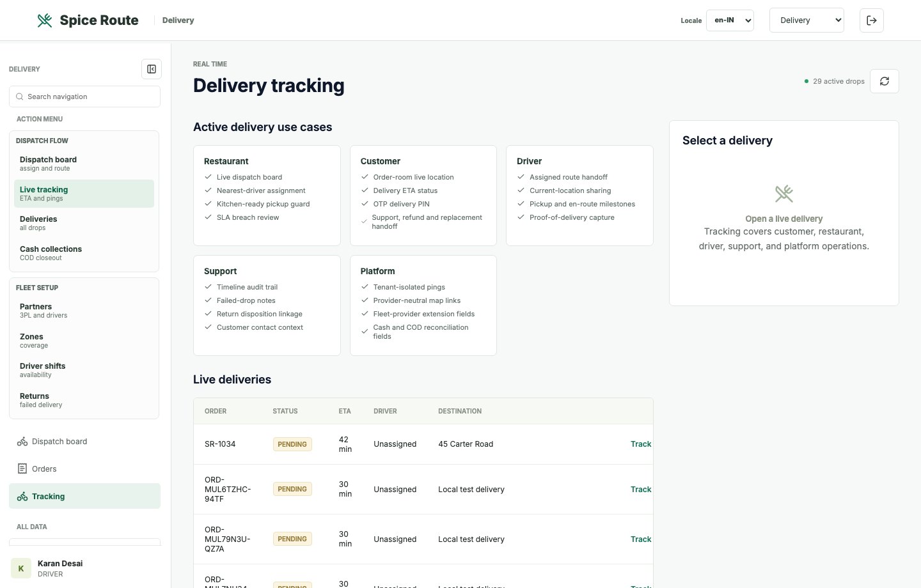
Task: Click checkmark beside Proof-of-delivery capture
Action: point(521,217)
